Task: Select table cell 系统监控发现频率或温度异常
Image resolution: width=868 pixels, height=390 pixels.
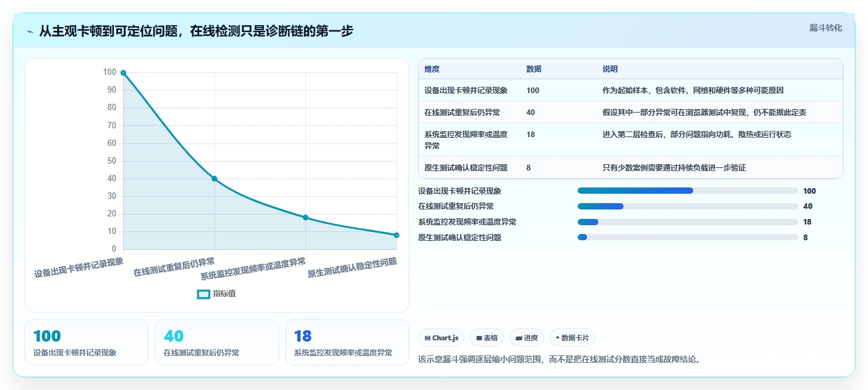Action: [466, 140]
